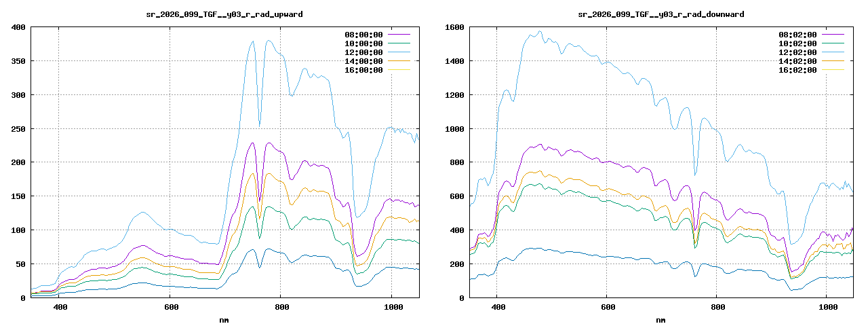
Task: Select the 10:02:00 legend label
Action: (797, 43)
